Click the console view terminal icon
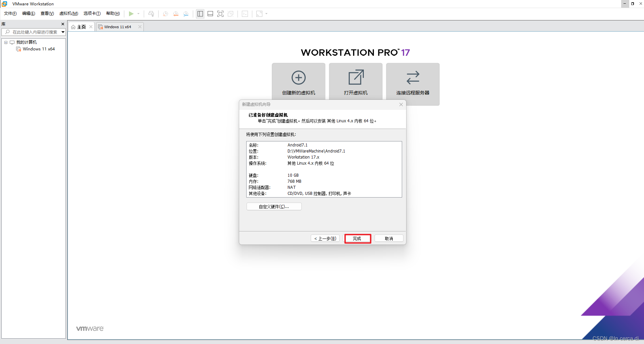 click(x=245, y=14)
